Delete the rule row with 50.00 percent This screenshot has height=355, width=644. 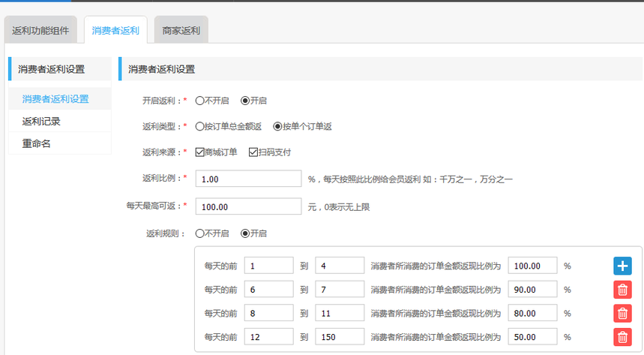tap(622, 338)
